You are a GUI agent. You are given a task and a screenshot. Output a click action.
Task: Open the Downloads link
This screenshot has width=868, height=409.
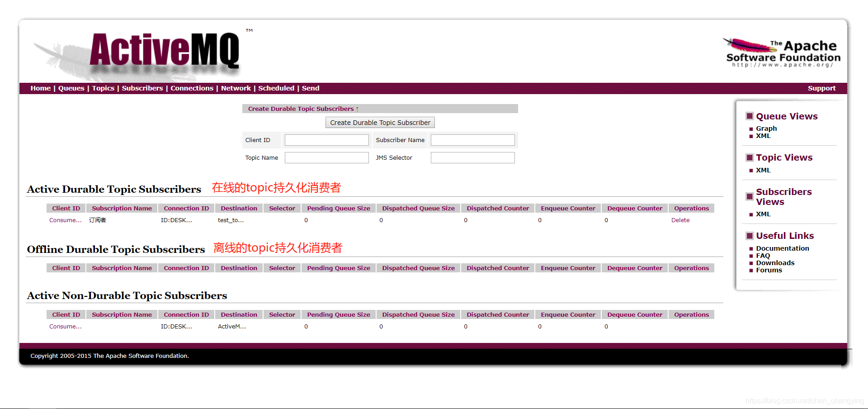pyautogui.click(x=775, y=263)
